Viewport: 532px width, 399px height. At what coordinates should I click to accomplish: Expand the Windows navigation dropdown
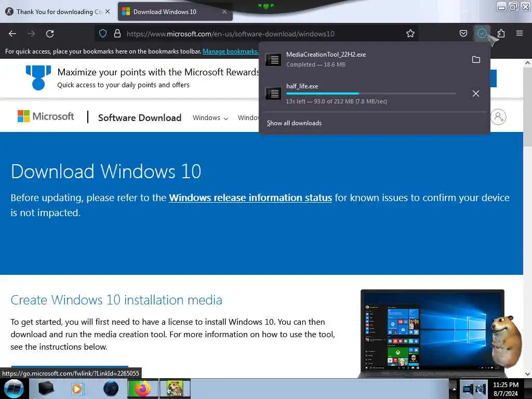(x=210, y=118)
